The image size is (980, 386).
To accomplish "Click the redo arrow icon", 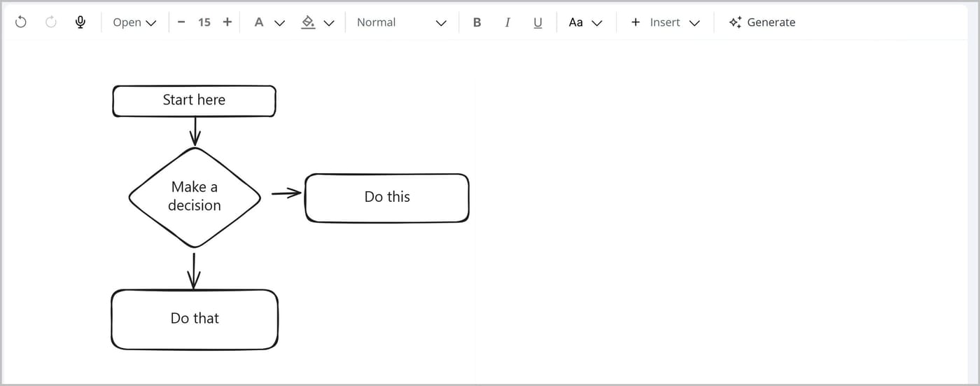I will click(x=50, y=22).
